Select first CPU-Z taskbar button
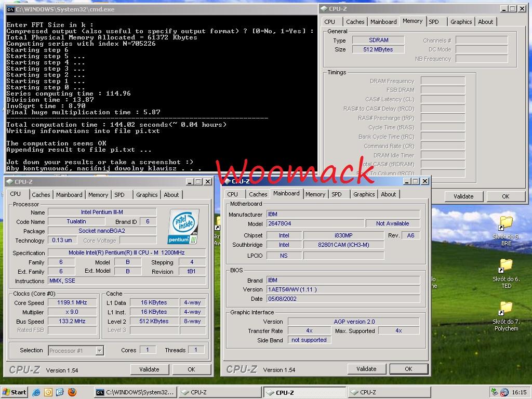 pyautogui.click(x=220, y=392)
